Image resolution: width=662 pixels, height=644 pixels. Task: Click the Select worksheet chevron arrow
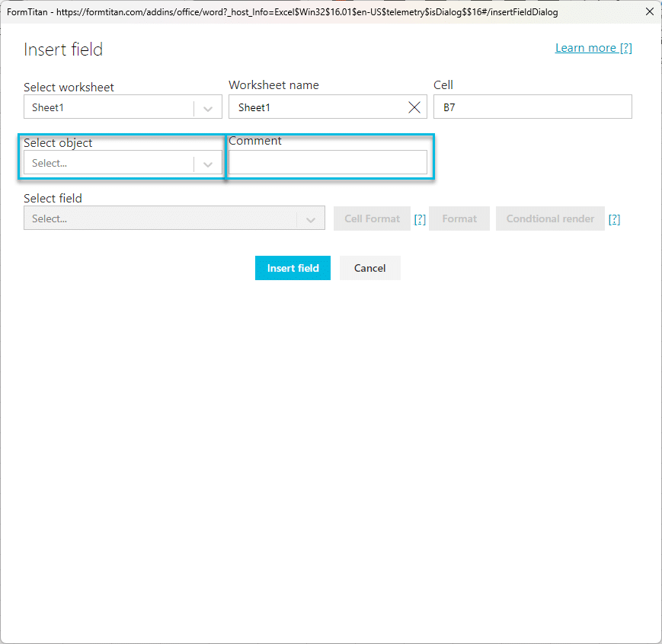pyautogui.click(x=208, y=108)
